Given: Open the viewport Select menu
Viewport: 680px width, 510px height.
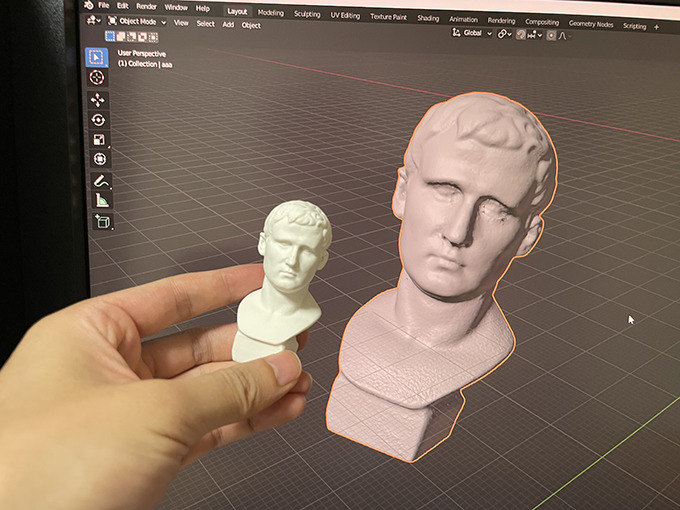Looking at the screenshot, I should (206, 23).
